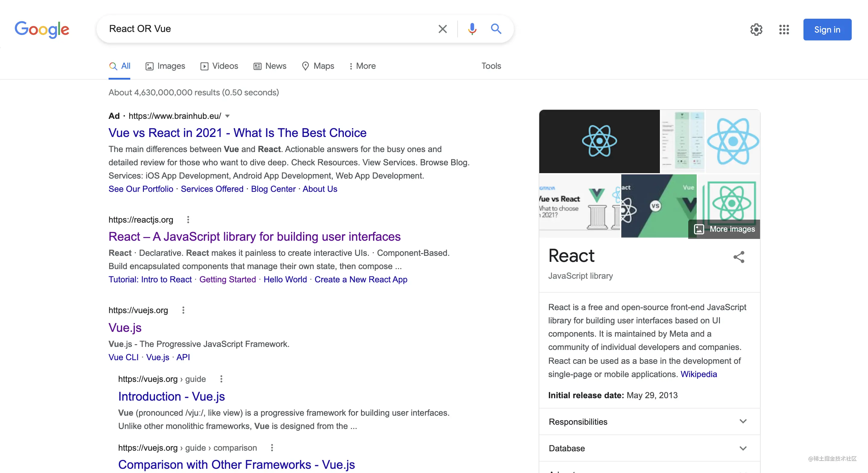Click 'Blog Center' sitelink
This screenshot has width=868, height=473.
point(273,189)
